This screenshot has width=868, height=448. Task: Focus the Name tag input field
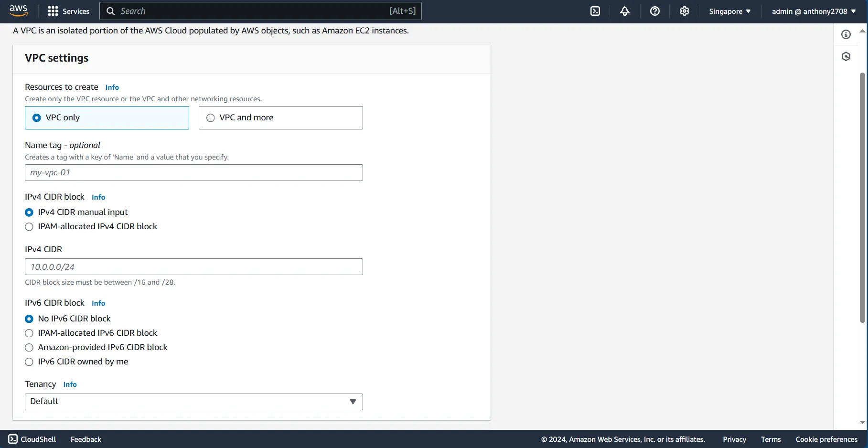194,172
